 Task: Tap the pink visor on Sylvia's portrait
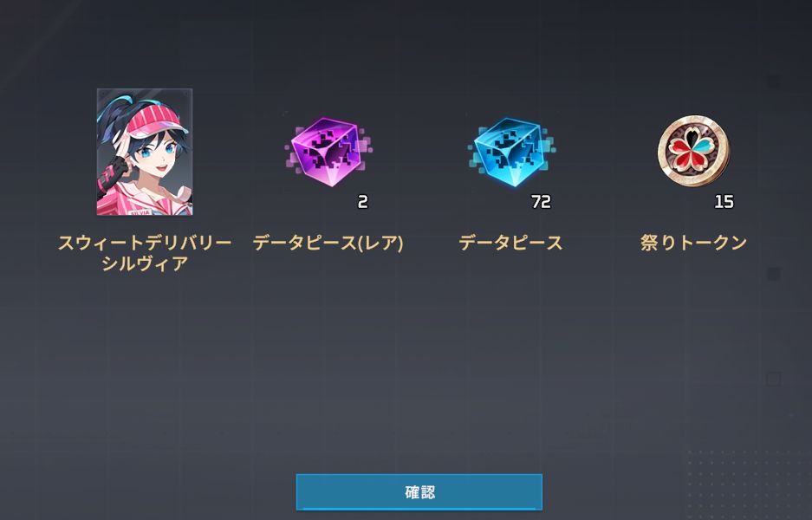[158, 120]
